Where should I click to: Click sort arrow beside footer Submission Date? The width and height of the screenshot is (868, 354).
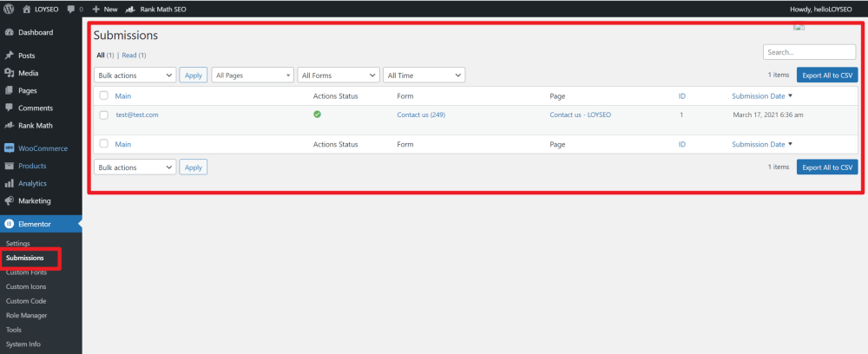pyautogui.click(x=790, y=144)
